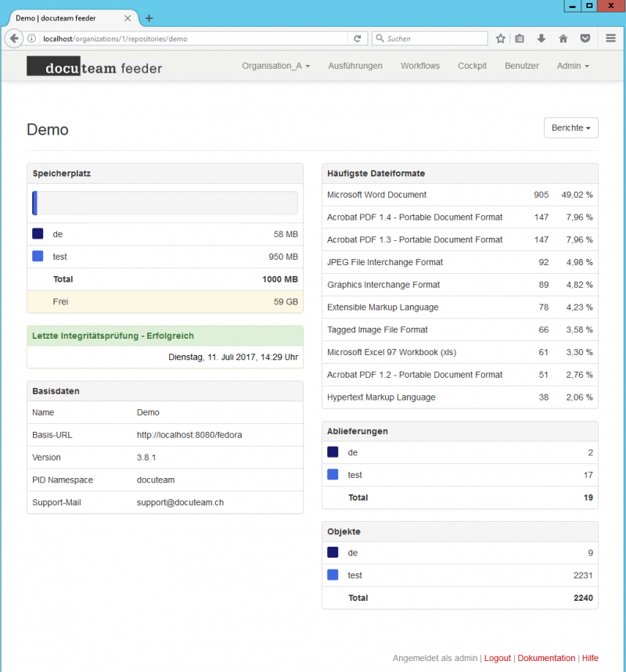Viewport: 626px width, 672px height.
Task: Open the Hilfe link
Action: pyautogui.click(x=590, y=658)
